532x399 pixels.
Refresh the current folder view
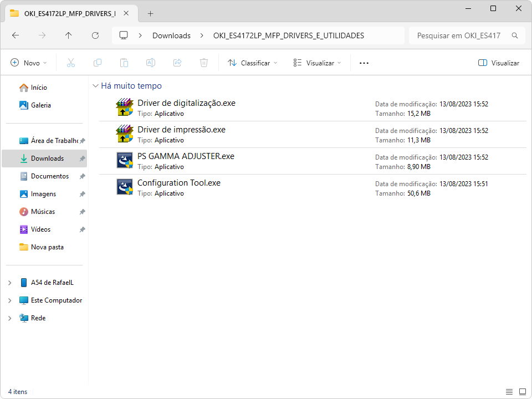(x=95, y=35)
